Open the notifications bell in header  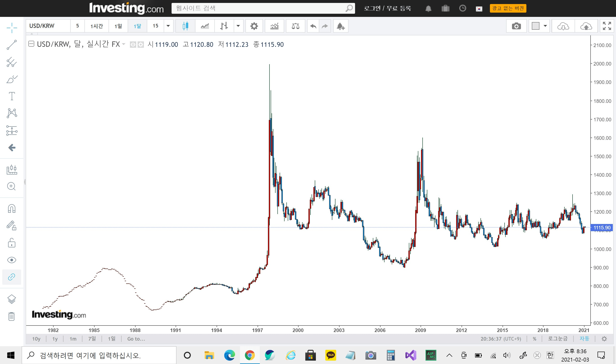tap(428, 9)
